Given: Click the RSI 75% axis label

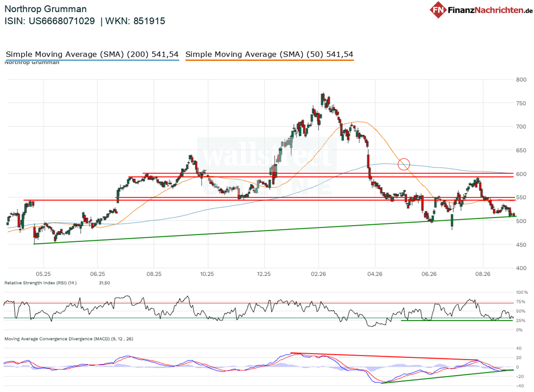Looking at the screenshot, I should click(x=521, y=302).
